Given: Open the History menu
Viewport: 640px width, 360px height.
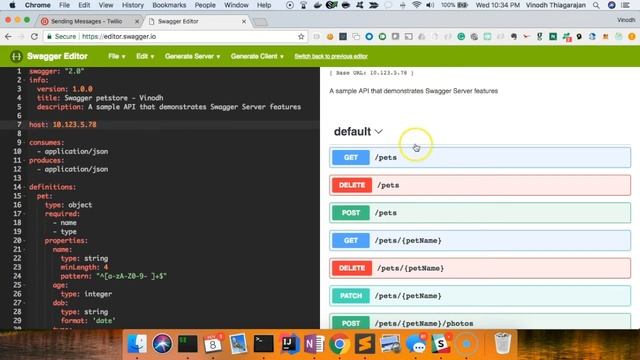Looking at the screenshot, I should point(133,5).
